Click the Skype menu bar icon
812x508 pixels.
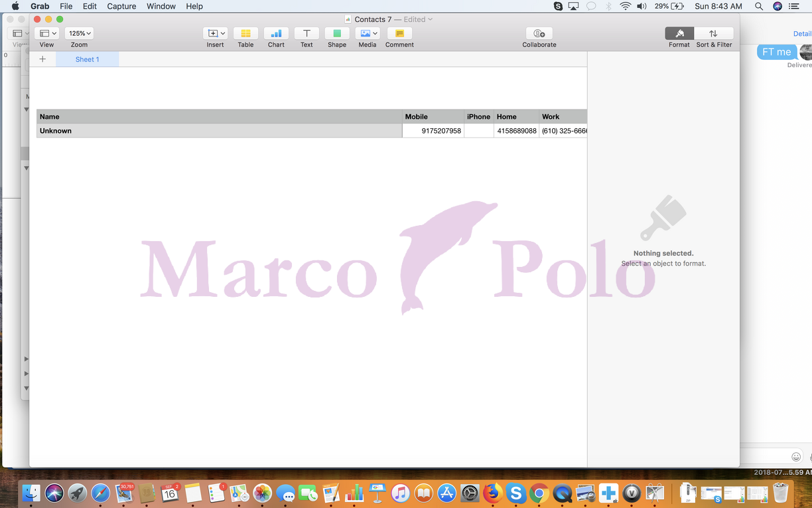point(558,6)
